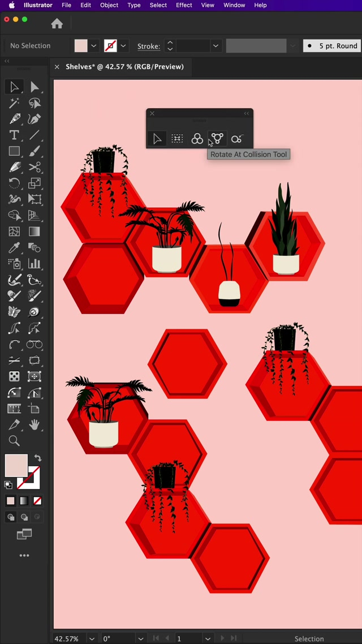362x644 pixels.
Task: Click the 5 pt. Round brush button
Action: click(x=332, y=46)
